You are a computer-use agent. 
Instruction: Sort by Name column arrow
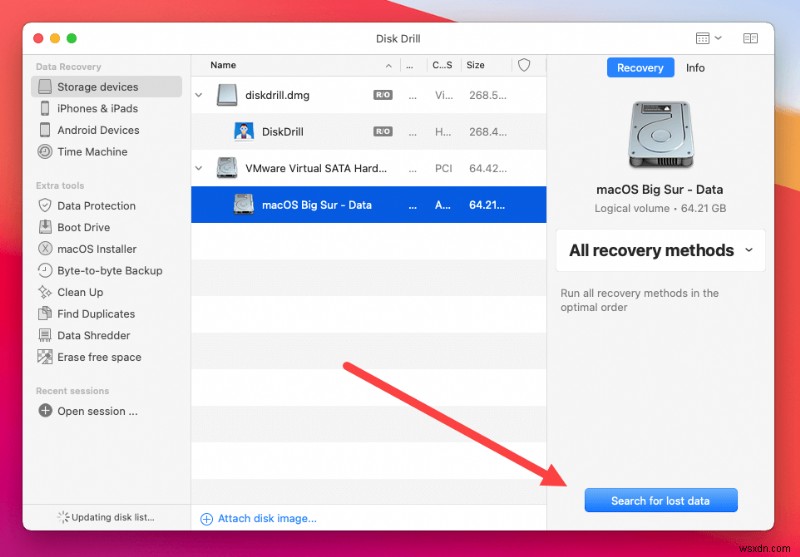click(389, 65)
